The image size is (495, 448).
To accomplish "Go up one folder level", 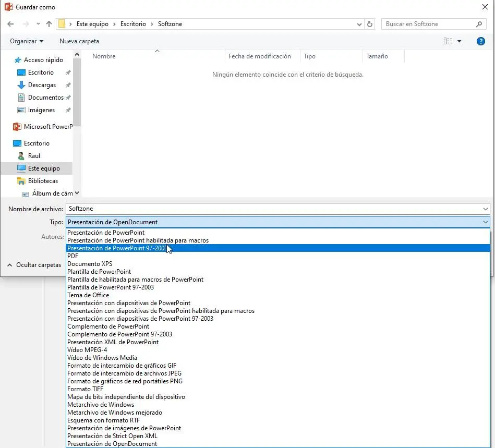I will tap(49, 24).
